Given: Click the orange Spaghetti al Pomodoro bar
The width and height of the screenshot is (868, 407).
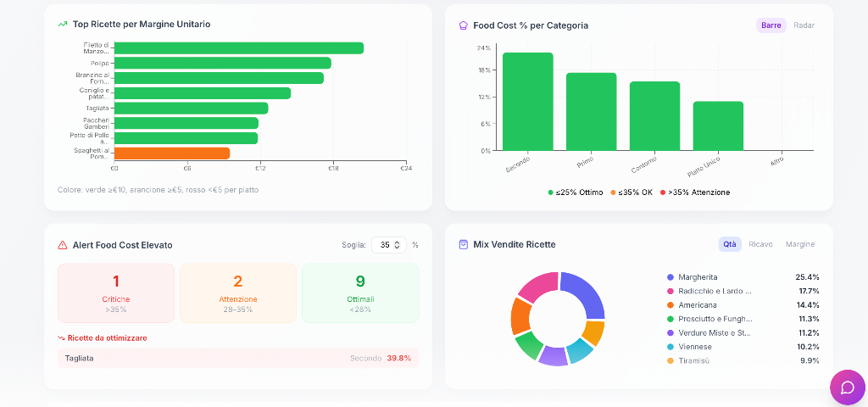Looking at the screenshot, I should [171, 153].
